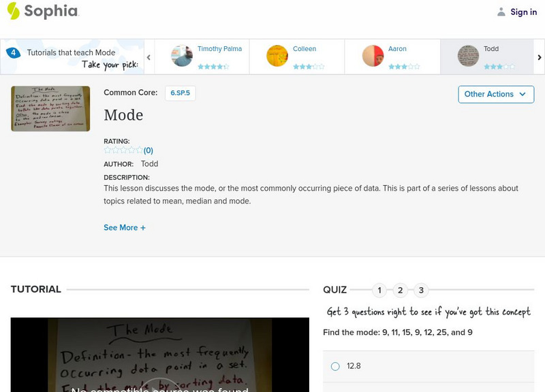
Task: Click Colleen's star rating
Action: pos(309,66)
